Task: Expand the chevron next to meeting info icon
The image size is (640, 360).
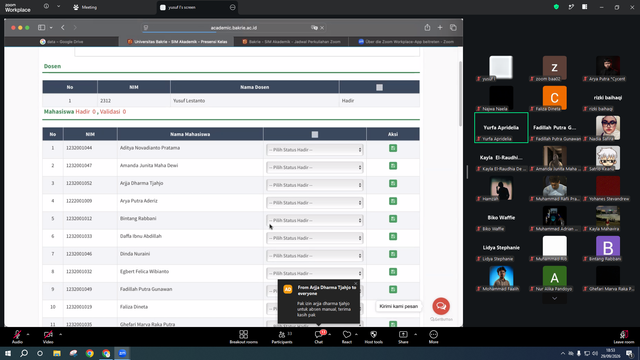Action: click(x=58, y=7)
